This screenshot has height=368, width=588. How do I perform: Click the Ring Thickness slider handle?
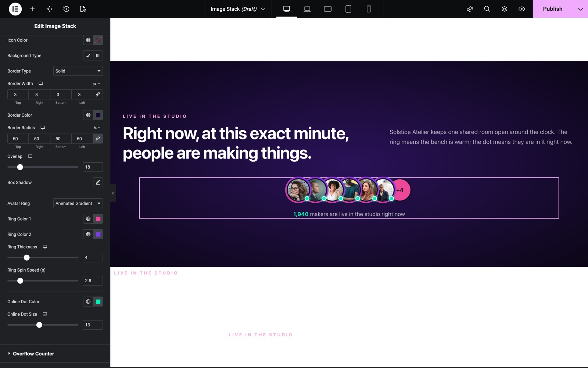point(26,258)
